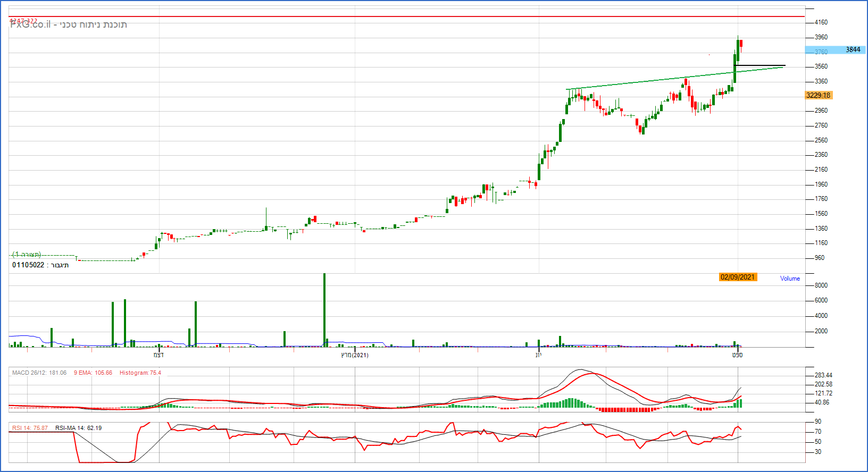Click the דצמ month label on time axis
The height and width of the screenshot is (472, 868).
158,355
